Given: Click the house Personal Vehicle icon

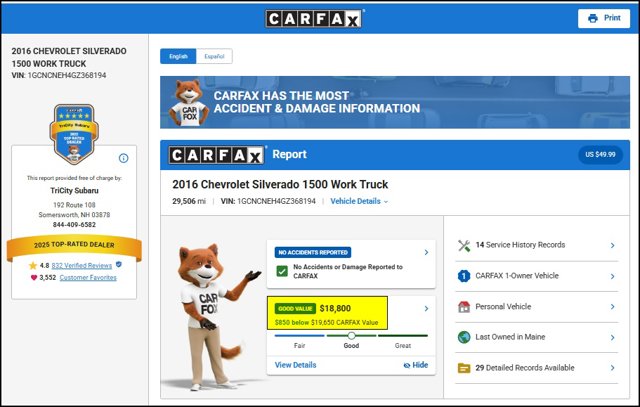Looking at the screenshot, I should pos(464,307).
